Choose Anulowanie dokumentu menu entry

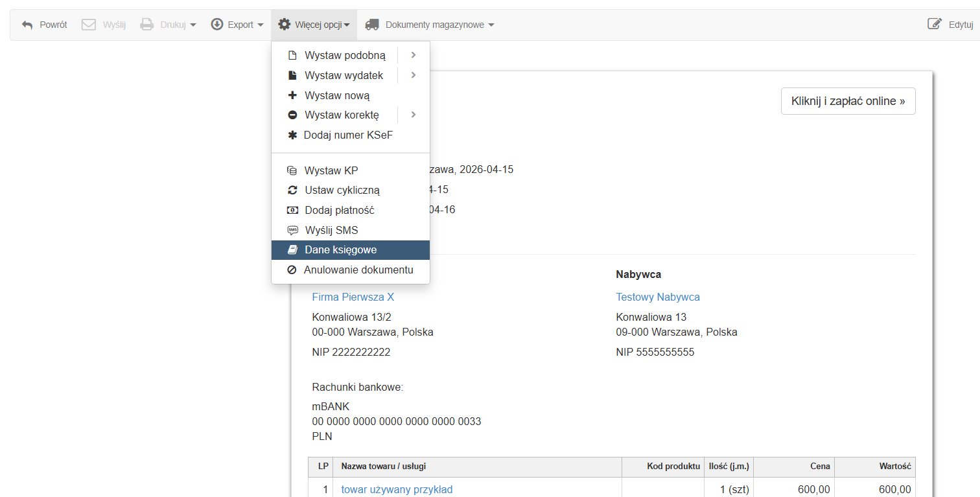(x=358, y=270)
